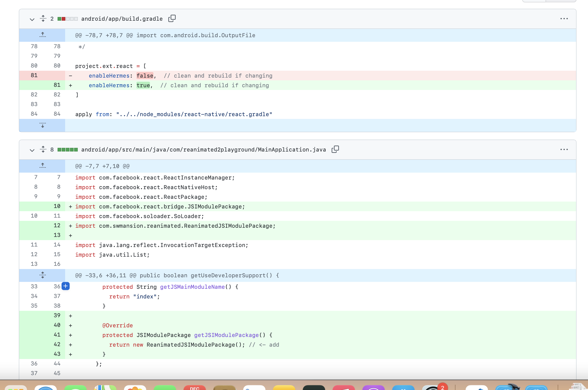Collapse the android/app/build.gradle diff
588x390 pixels.
coord(32,19)
